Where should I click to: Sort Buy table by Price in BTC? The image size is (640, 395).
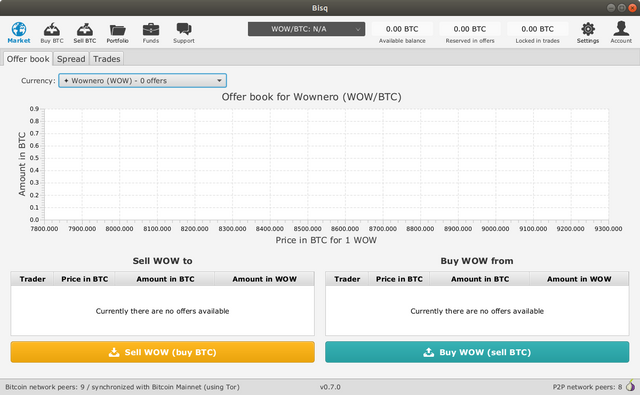399,279
